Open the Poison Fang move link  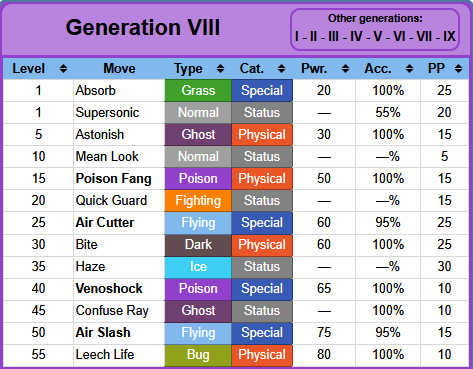113,179
